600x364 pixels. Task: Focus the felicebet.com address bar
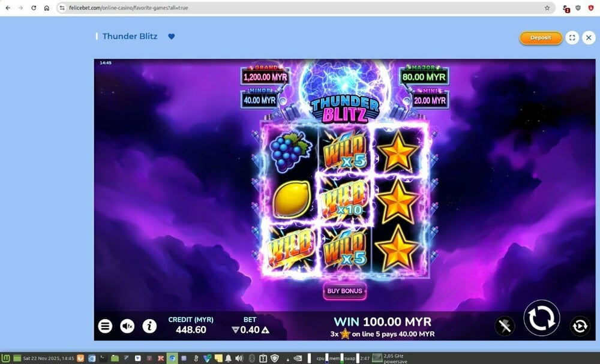point(302,8)
